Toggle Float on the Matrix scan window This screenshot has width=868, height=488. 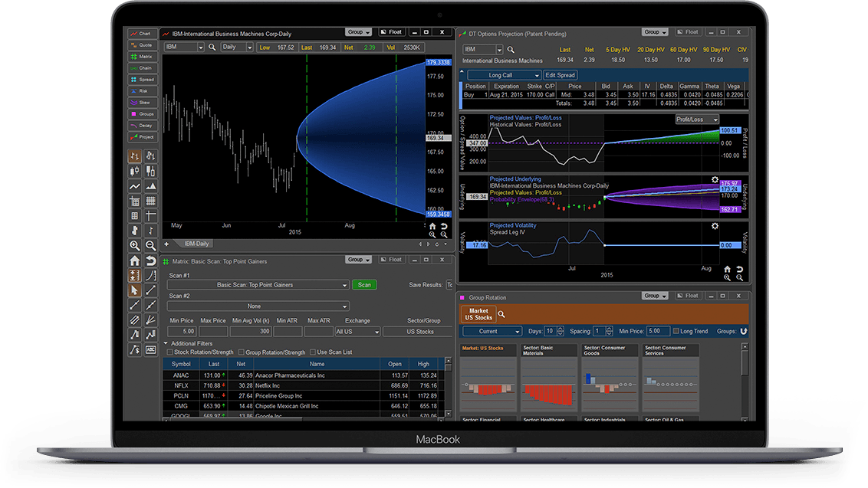point(391,260)
